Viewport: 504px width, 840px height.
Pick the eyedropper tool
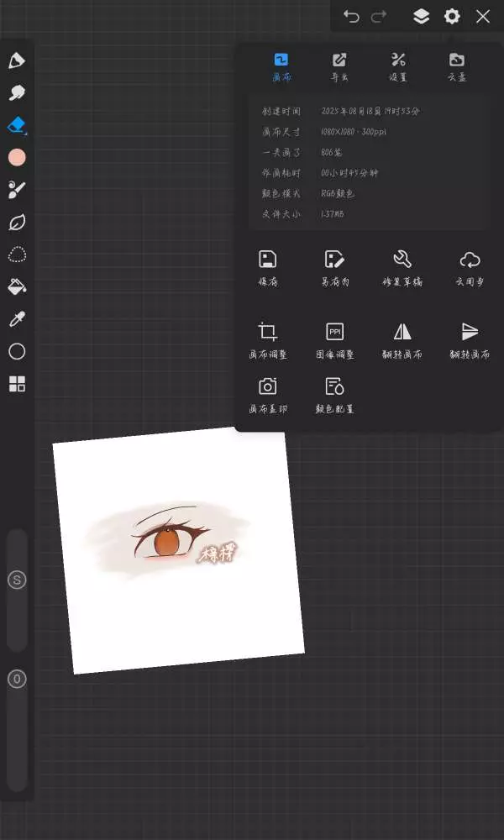(x=17, y=319)
